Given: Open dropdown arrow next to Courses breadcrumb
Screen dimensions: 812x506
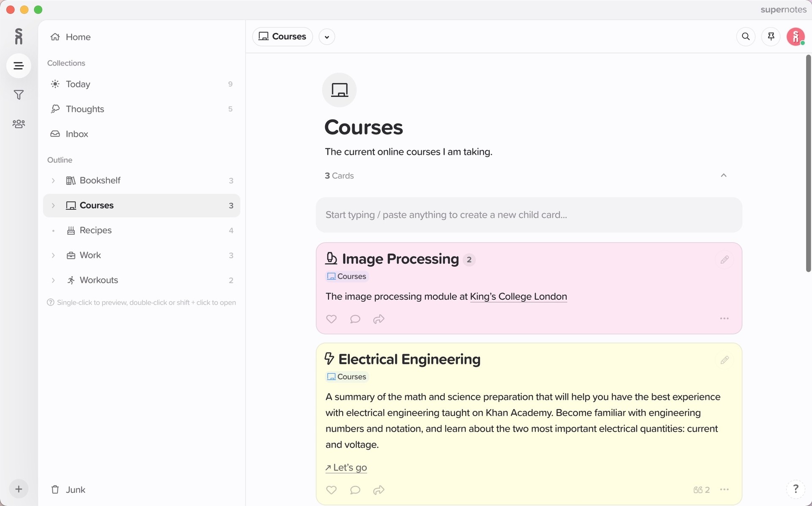Looking at the screenshot, I should [326, 37].
